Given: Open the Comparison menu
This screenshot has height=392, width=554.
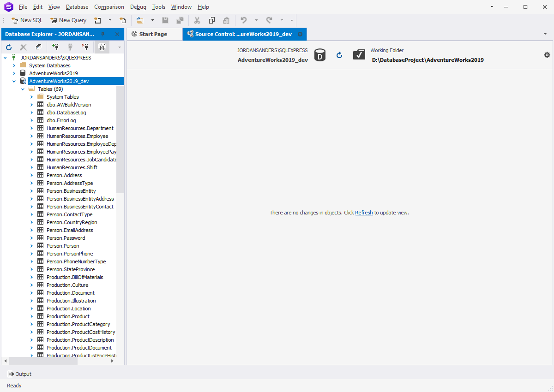Looking at the screenshot, I should click(109, 7).
